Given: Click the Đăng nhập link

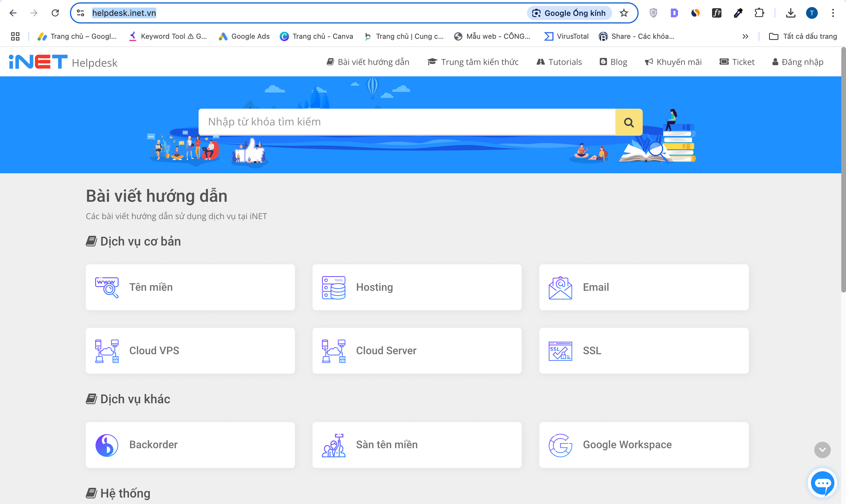Looking at the screenshot, I should (x=798, y=61).
